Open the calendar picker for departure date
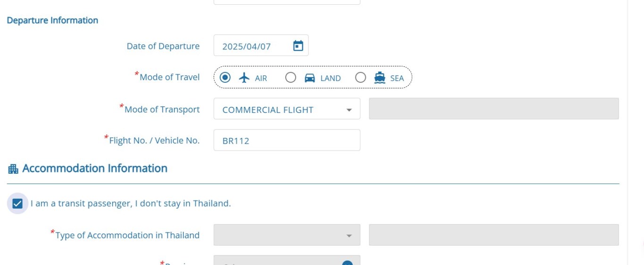The image size is (644, 265). [298, 46]
